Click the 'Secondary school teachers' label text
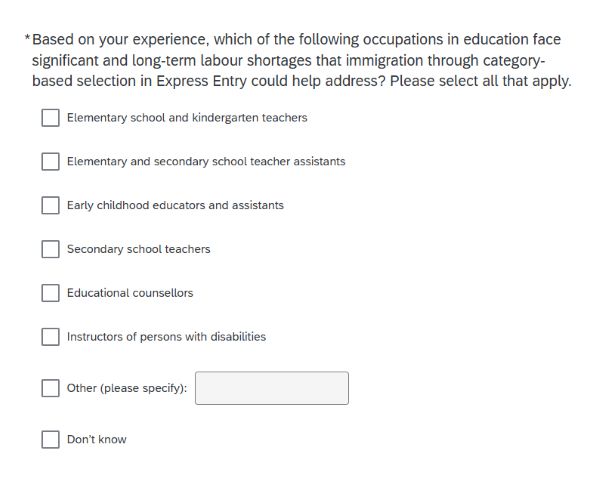This screenshot has width=600, height=488. click(139, 249)
